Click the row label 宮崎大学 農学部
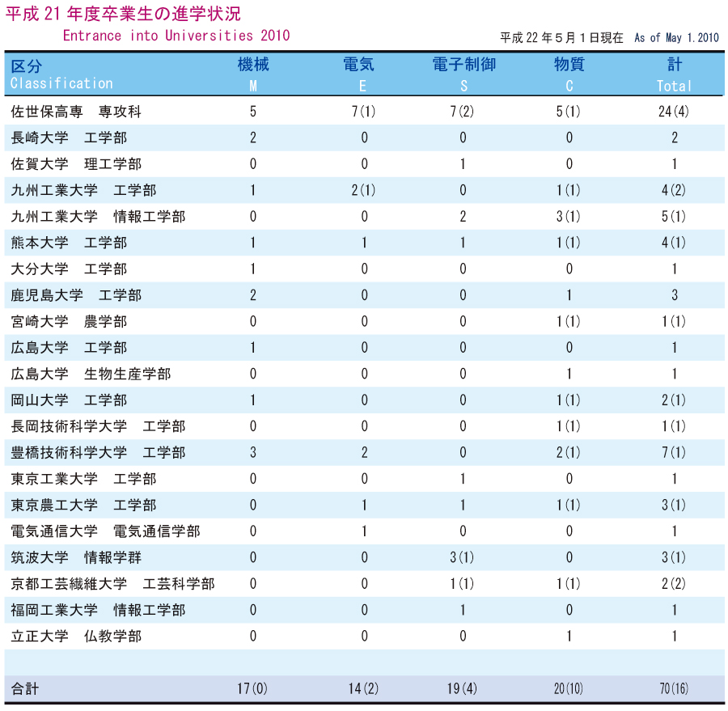The width and height of the screenshot is (728, 711). pyautogui.click(x=69, y=321)
